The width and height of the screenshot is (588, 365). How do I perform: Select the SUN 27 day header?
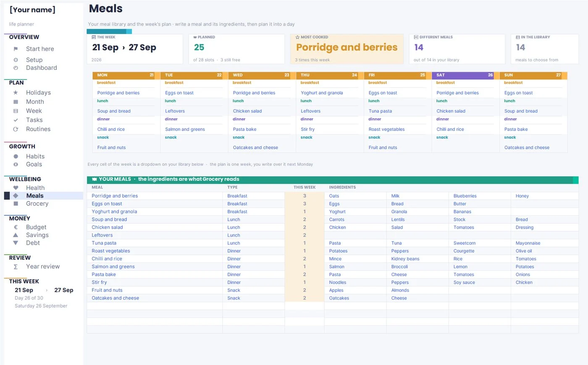[x=533, y=75]
